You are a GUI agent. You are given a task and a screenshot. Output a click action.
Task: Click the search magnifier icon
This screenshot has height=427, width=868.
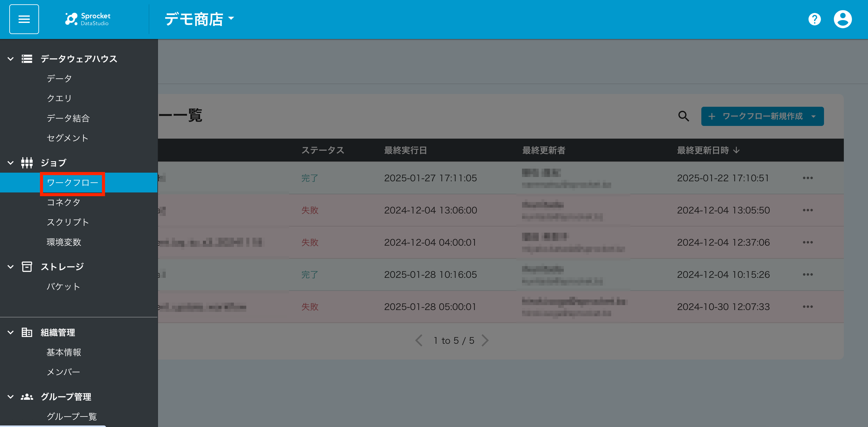tap(683, 116)
